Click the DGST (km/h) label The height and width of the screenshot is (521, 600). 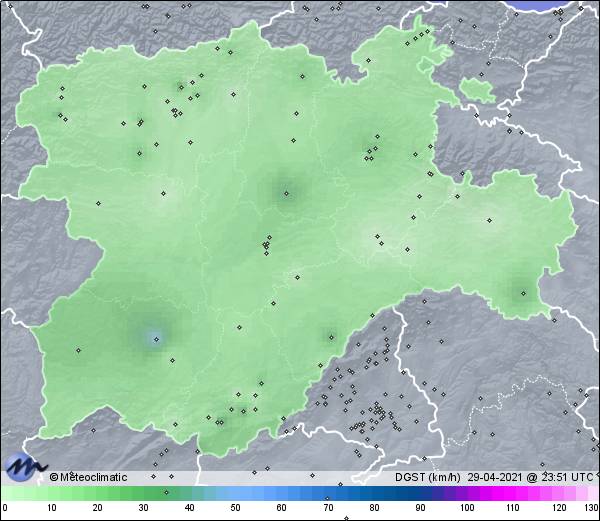point(428,477)
